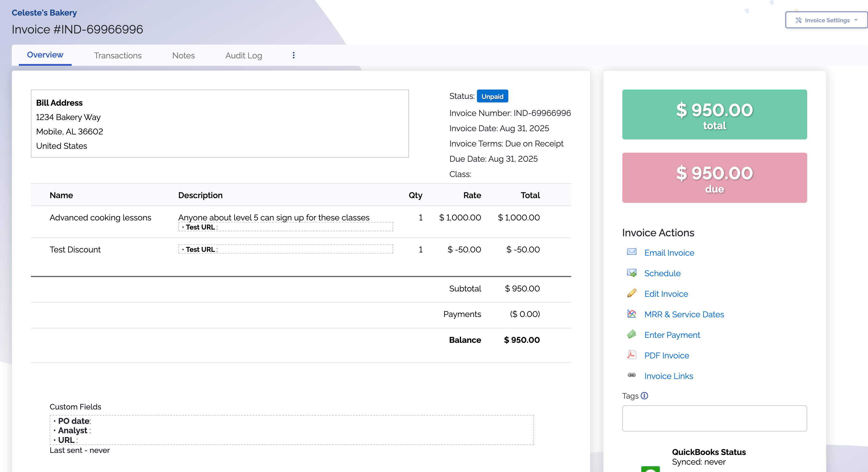Open the three-dot more tabs menu
The image size is (868, 472).
[294, 55]
